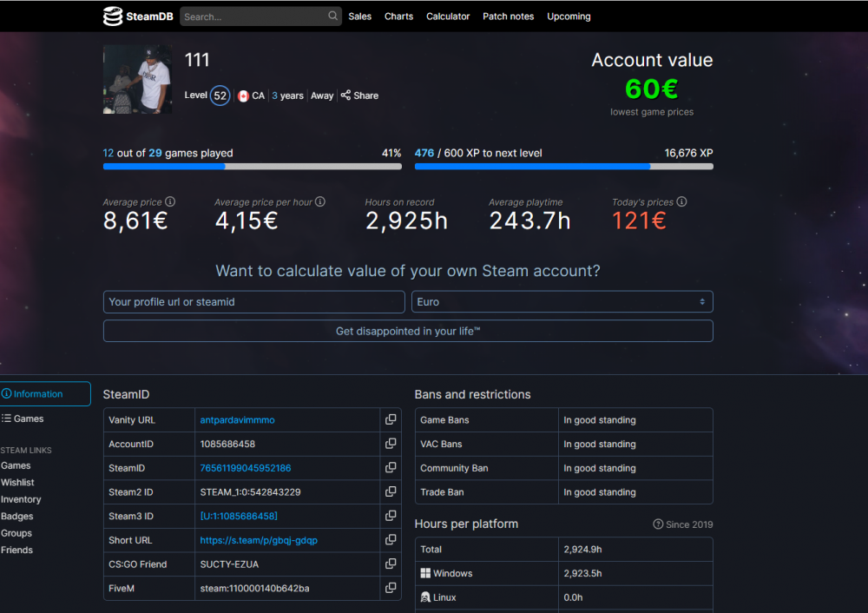This screenshot has width=868, height=613.
Task: Click the Windows platform icon
Action: (x=425, y=573)
